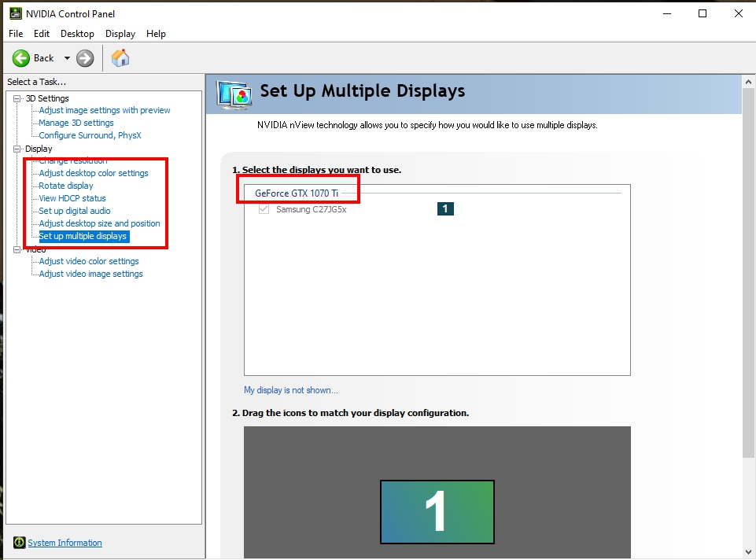Screen dimensions: 756x560
Task: Open the File menu
Action: 16,34
